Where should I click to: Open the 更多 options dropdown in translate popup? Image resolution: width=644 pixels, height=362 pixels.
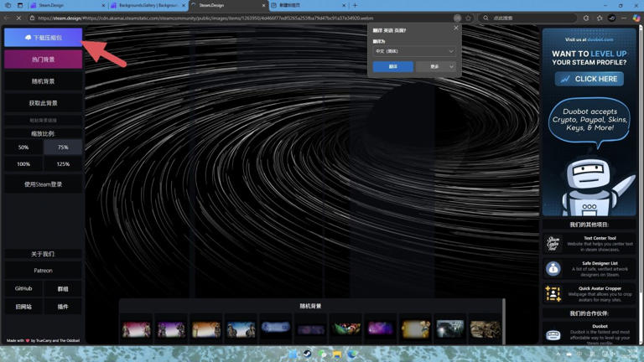(x=435, y=67)
